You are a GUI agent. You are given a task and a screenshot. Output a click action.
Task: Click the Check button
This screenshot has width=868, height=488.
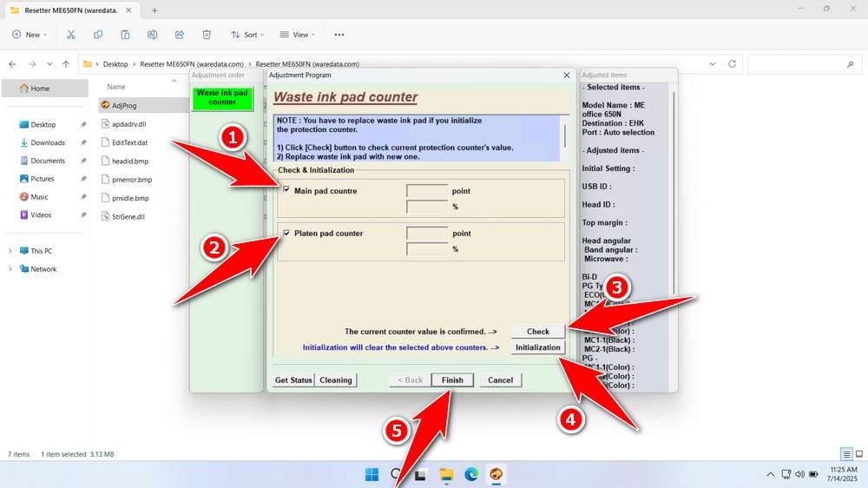click(537, 331)
